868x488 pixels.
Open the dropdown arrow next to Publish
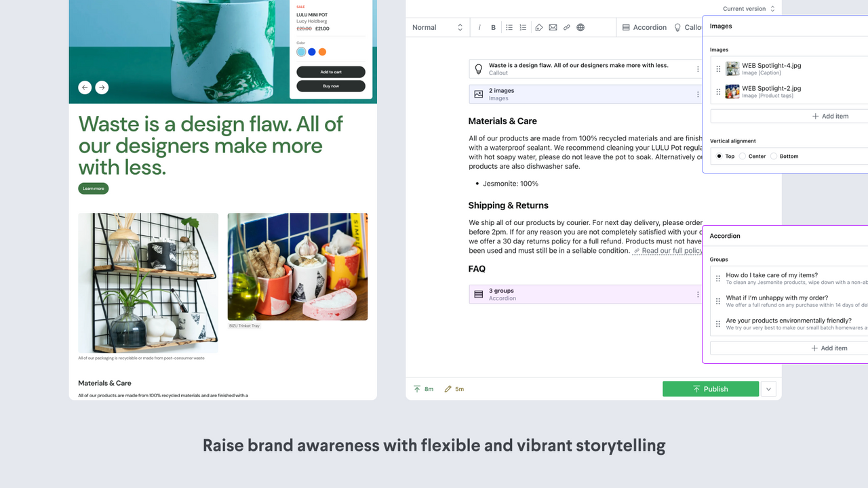coord(768,389)
